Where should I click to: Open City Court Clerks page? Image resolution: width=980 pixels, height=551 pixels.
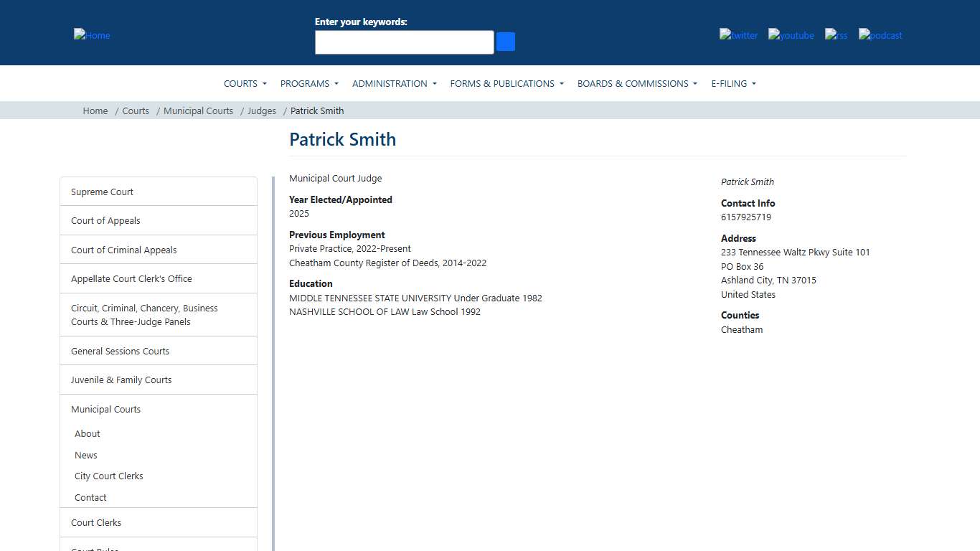(x=108, y=476)
